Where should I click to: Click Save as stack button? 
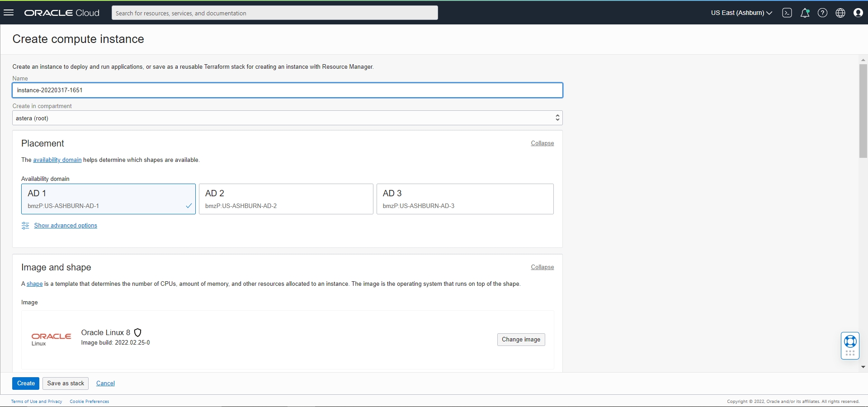pos(66,383)
